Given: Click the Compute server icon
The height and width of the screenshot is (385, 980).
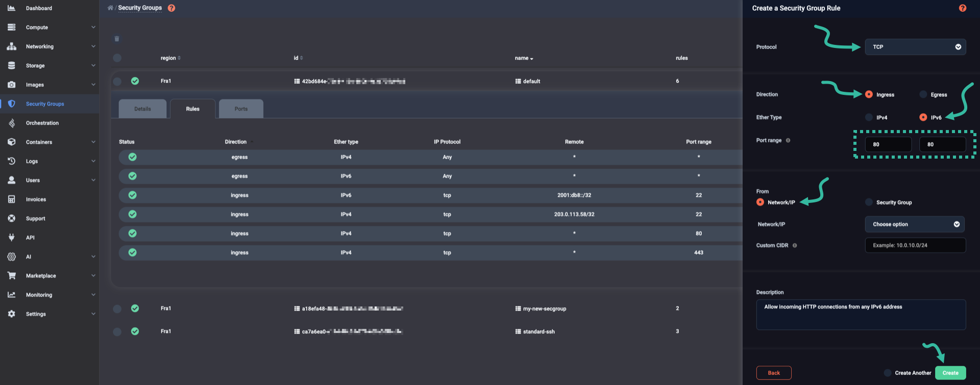Looking at the screenshot, I should [11, 28].
